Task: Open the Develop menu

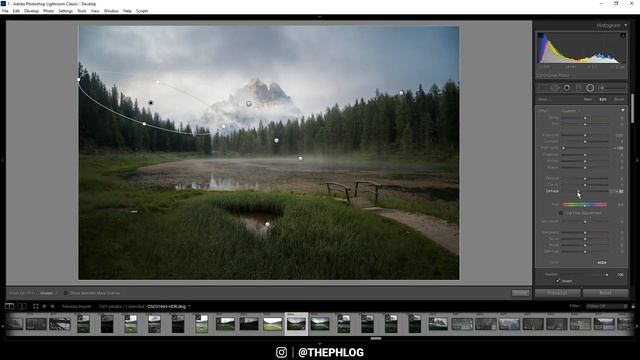Action: point(31,11)
